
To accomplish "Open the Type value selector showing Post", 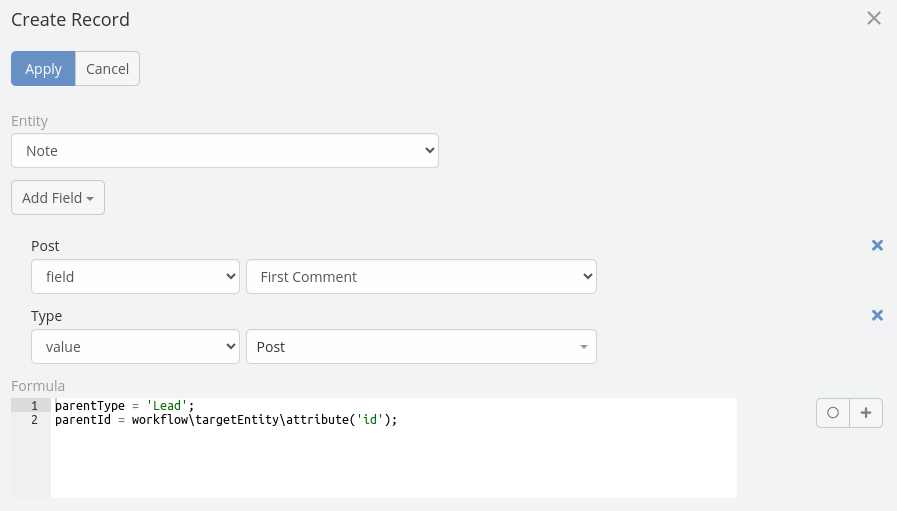I will click(421, 347).
